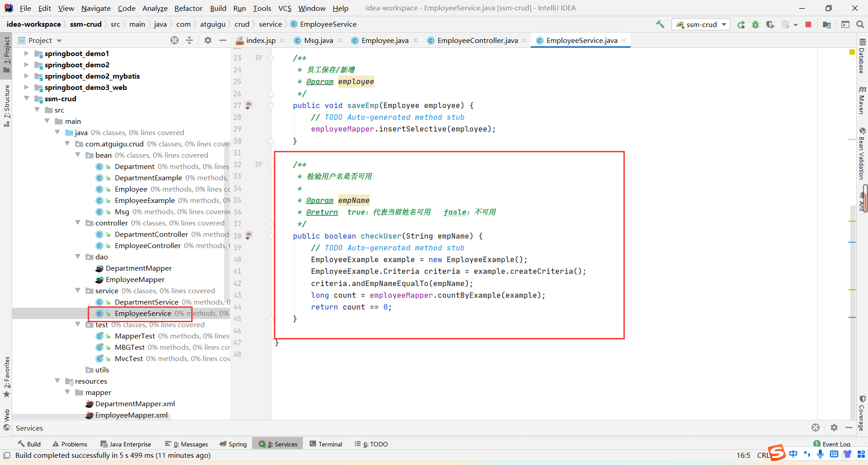Toggle the 7: Structure side tool button

(x=7, y=106)
